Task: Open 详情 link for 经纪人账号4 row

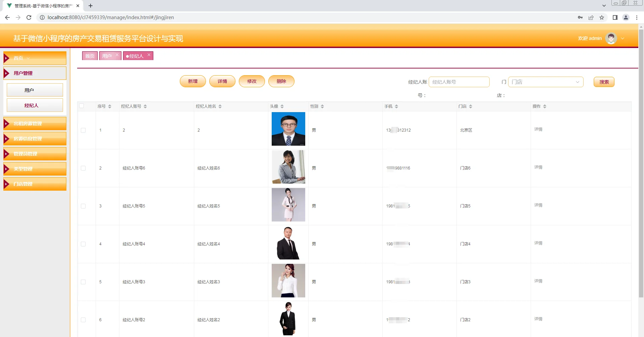Action: coord(538,243)
